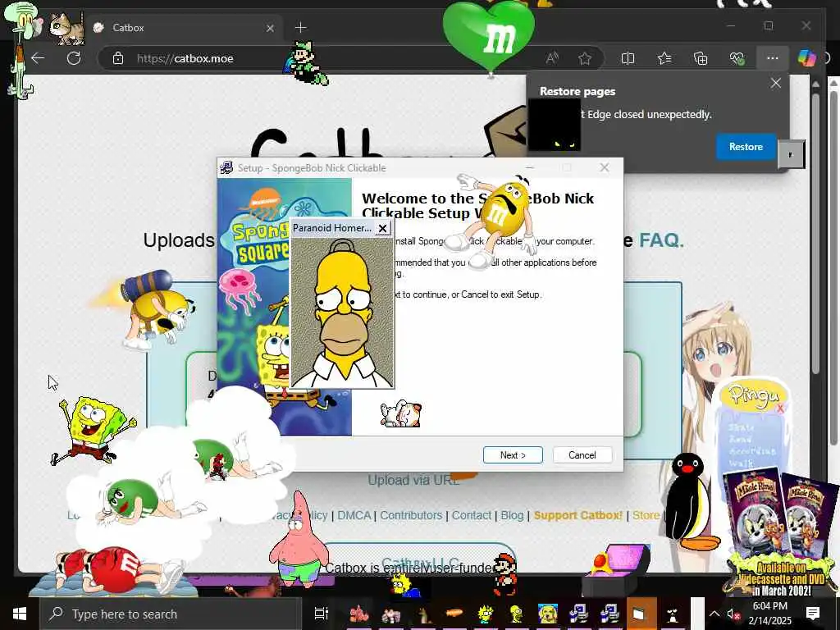Image resolution: width=840 pixels, height=630 pixels.
Task: Show hidden system tray icons
Action: click(x=714, y=614)
